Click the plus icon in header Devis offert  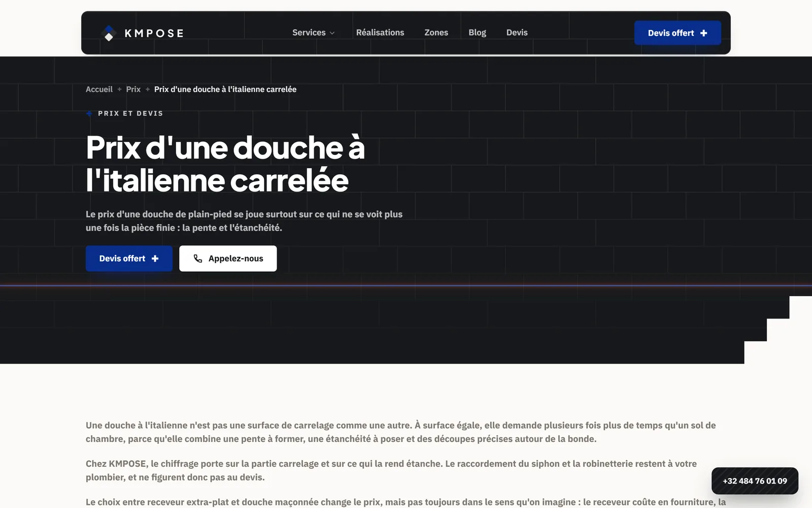(703, 33)
